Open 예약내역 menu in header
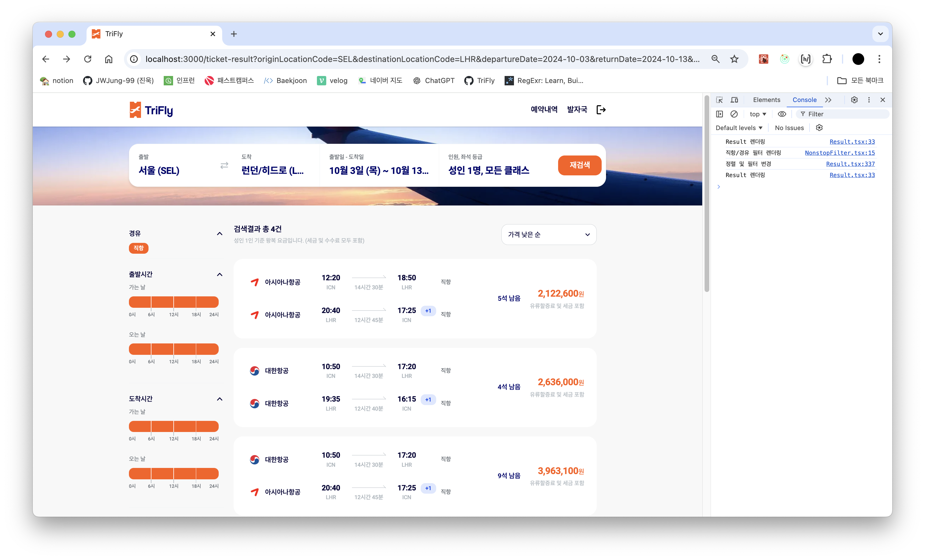Viewport: 925px width, 560px height. pos(543,110)
